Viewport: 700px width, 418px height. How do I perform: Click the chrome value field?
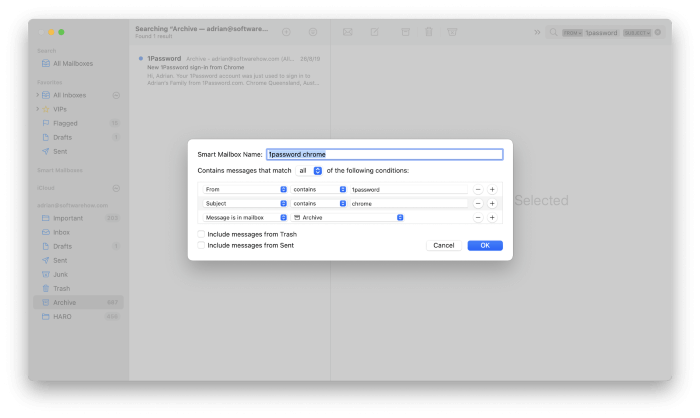(x=408, y=203)
